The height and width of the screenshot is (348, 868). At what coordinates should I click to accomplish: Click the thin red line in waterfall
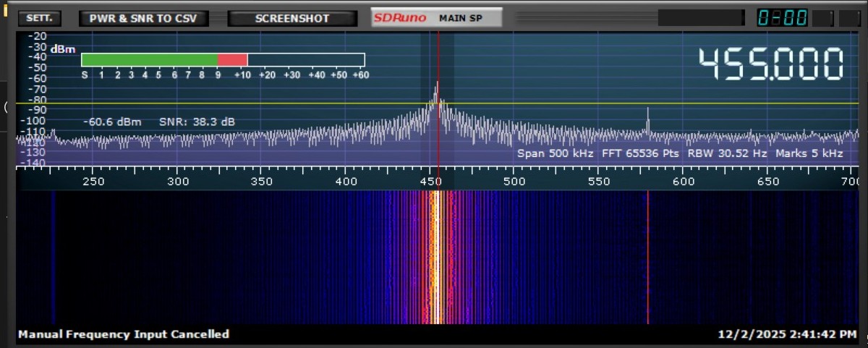click(x=647, y=257)
